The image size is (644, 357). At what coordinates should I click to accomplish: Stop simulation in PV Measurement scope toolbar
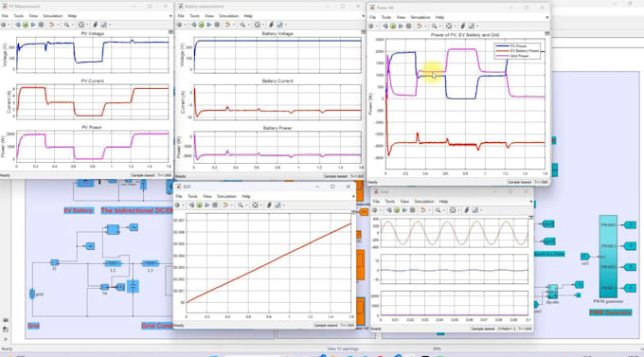click(41, 25)
